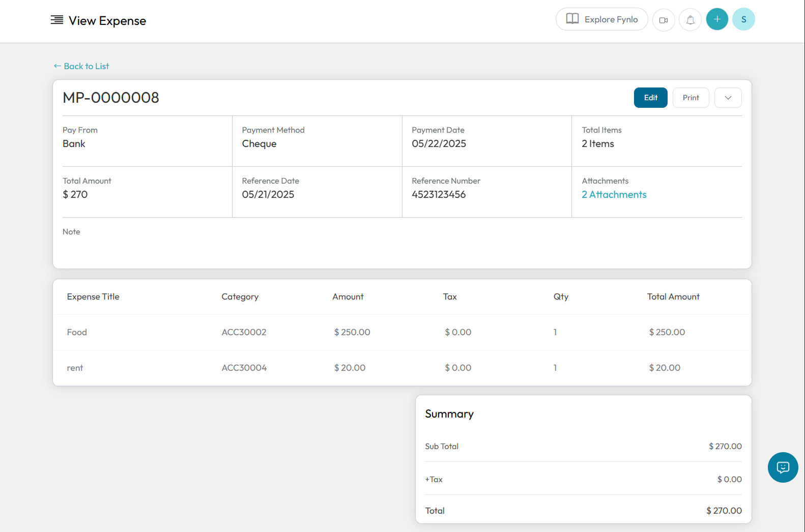Screen dimensions: 805x532
Task: Click the Expense Title column header
Action: pyautogui.click(x=93, y=297)
